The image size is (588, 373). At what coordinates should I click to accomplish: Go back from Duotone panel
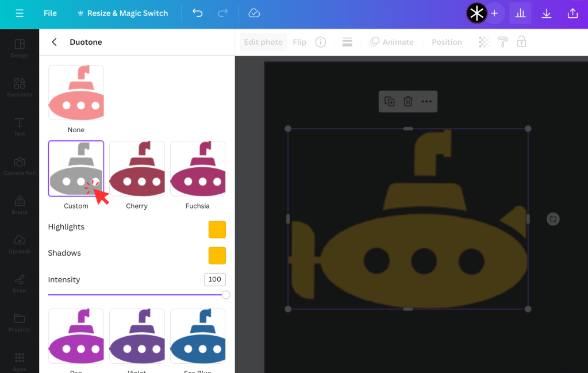click(x=55, y=42)
